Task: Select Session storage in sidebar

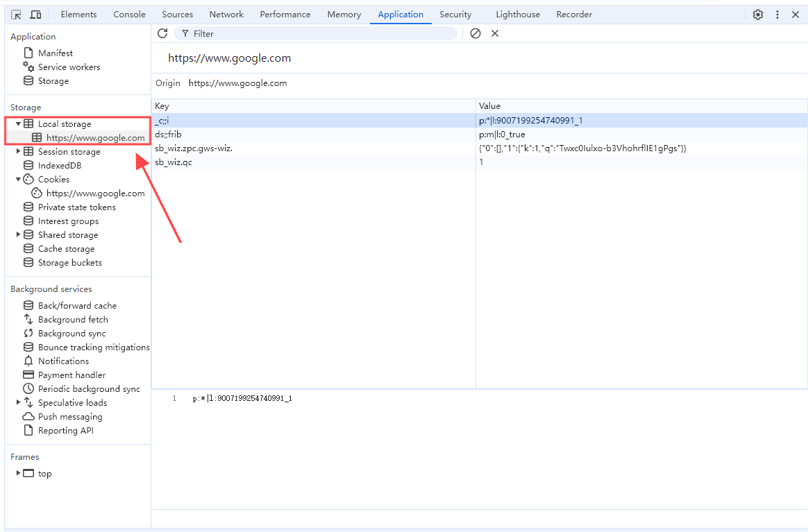Action: click(69, 151)
